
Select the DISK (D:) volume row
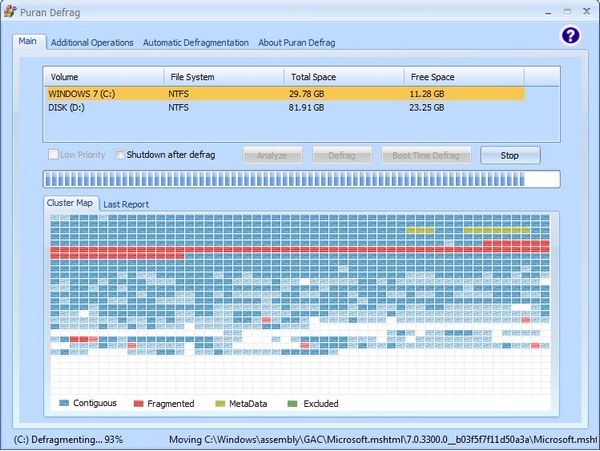point(285,107)
